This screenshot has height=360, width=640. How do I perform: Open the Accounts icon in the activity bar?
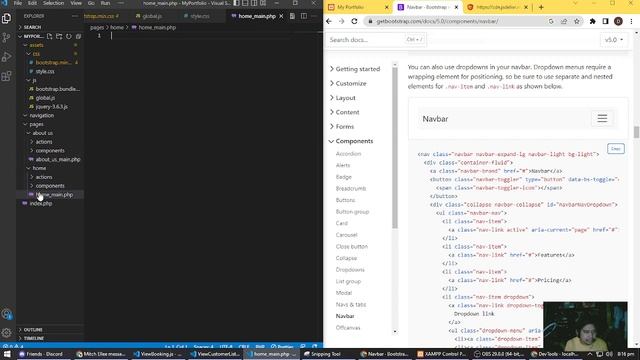pyautogui.click(x=7, y=314)
